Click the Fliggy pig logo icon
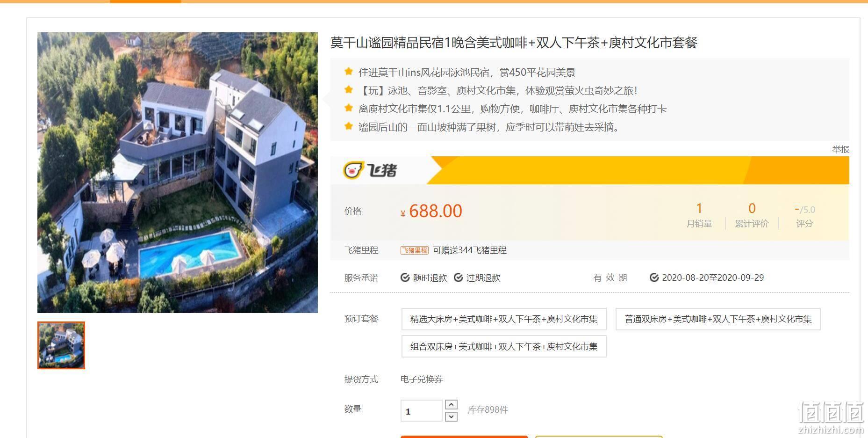This screenshot has width=868, height=438. pyautogui.click(x=353, y=170)
